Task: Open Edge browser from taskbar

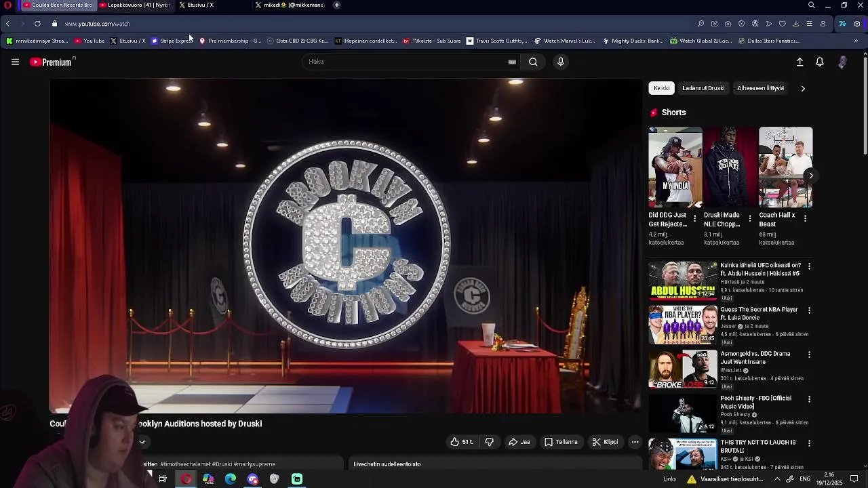Action: click(231, 479)
